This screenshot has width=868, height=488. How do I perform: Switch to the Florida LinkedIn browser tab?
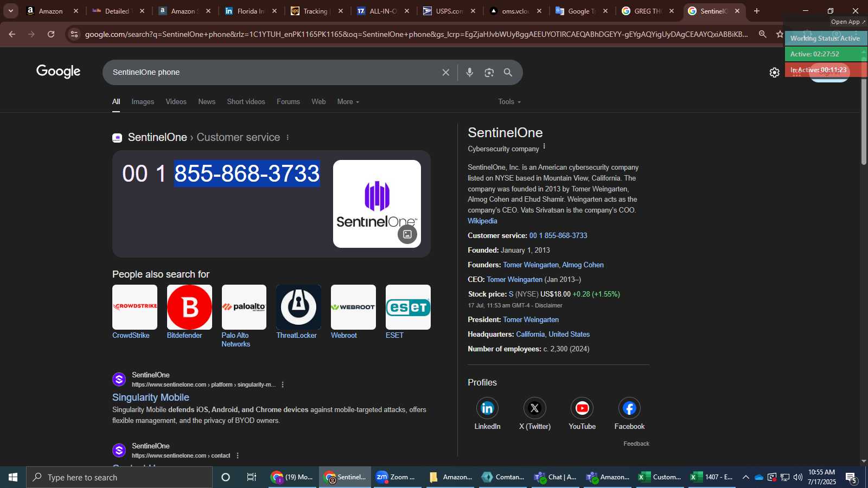point(251,11)
